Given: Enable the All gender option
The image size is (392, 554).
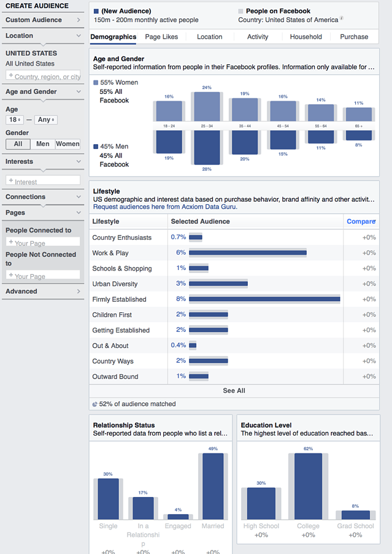Looking at the screenshot, I should (x=17, y=144).
